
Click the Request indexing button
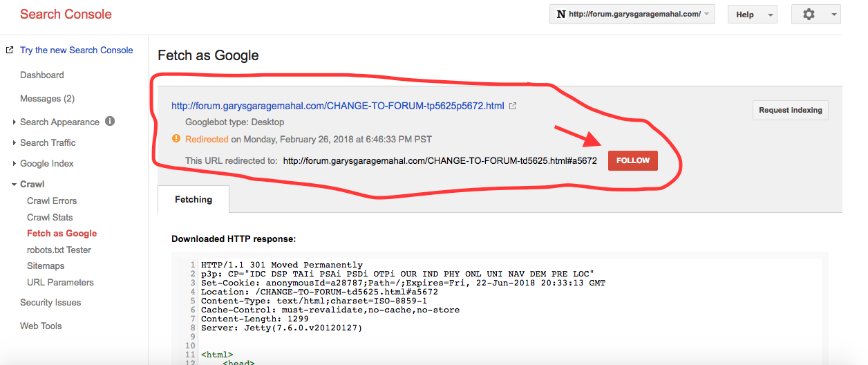(x=790, y=110)
